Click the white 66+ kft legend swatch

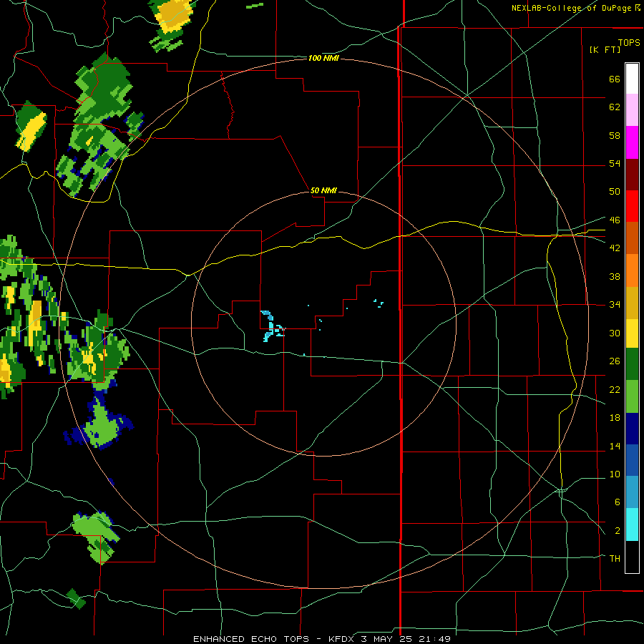[632, 79]
